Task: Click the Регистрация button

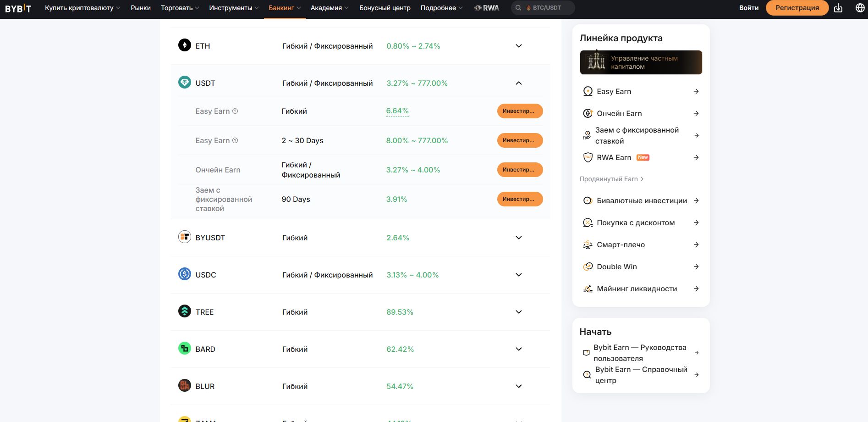Action: tap(797, 8)
